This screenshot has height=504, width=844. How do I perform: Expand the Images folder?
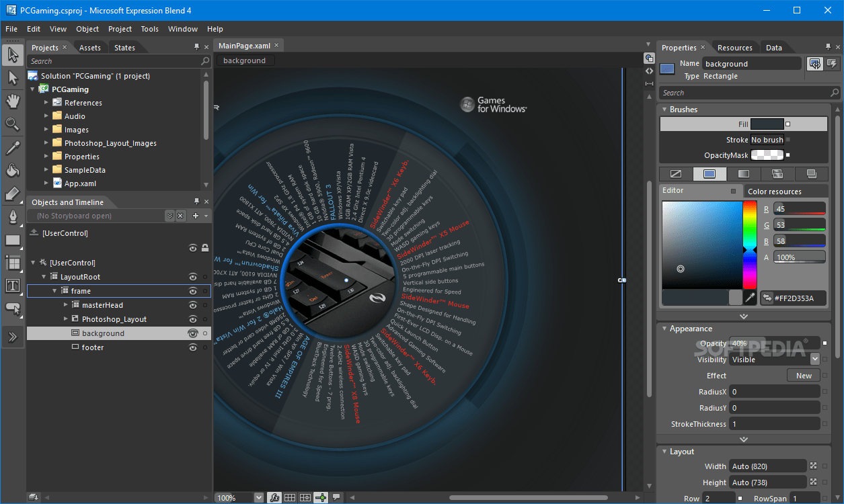point(46,130)
